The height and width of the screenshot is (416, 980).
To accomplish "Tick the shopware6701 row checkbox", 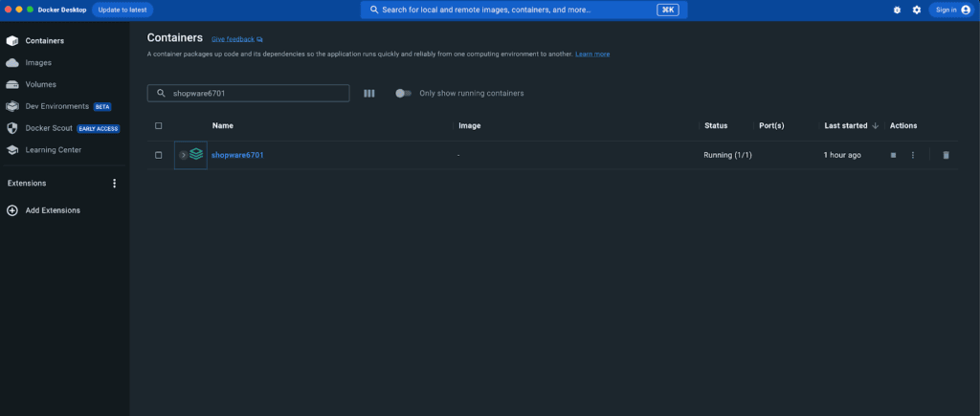I will (x=158, y=155).
